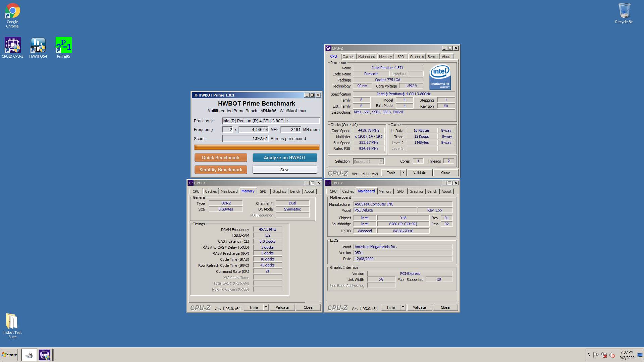
Task: Open the hwbot Test Suite folder
Action: [x=12, y=326]
